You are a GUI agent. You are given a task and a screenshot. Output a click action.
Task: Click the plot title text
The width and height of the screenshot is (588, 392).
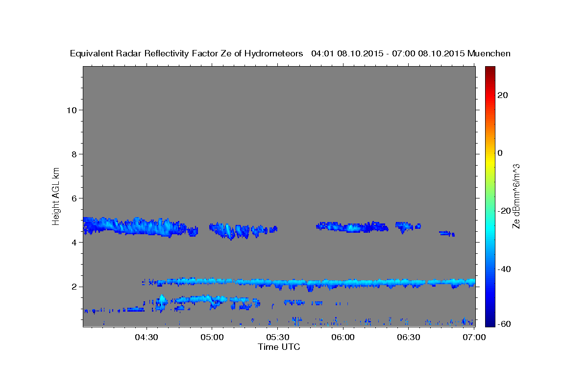tap(290, 53)
